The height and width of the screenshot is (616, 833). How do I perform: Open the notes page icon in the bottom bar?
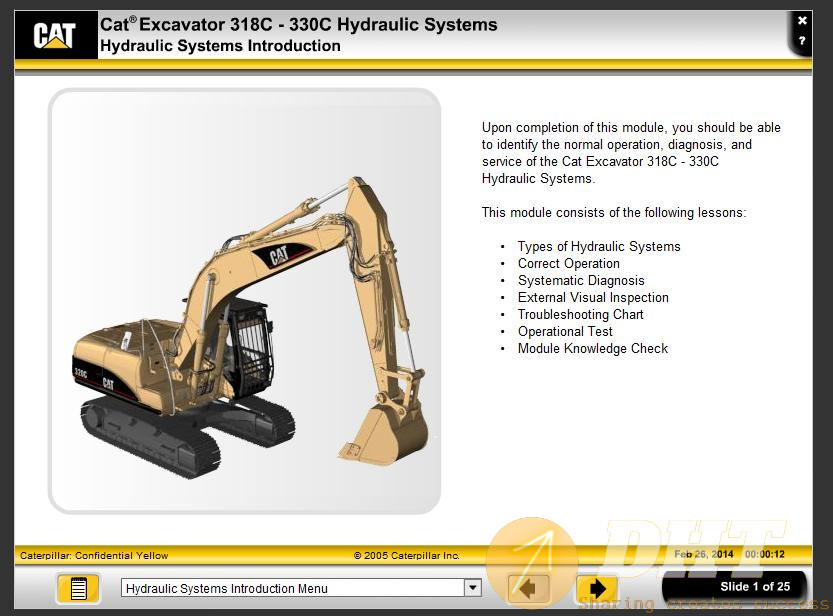tap(78, 588)
